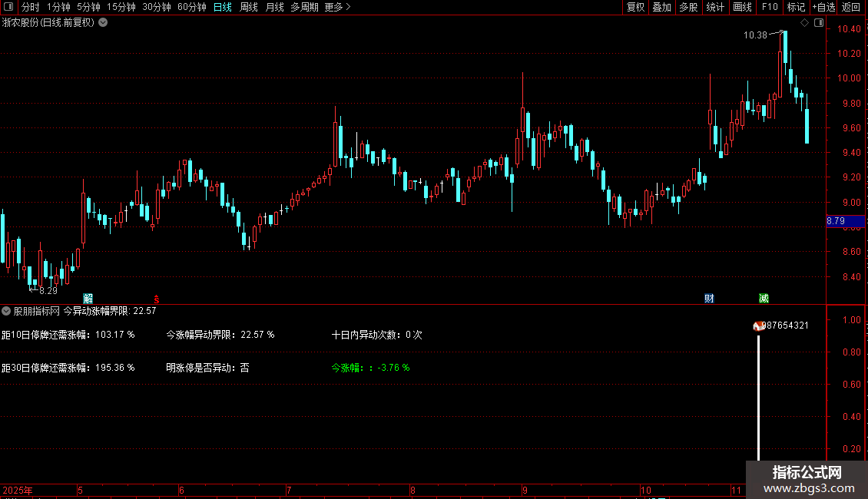This screenshot has height=499, width=868.
Task: Switch to 分时 intraday view
Action: tap(31, 7)
